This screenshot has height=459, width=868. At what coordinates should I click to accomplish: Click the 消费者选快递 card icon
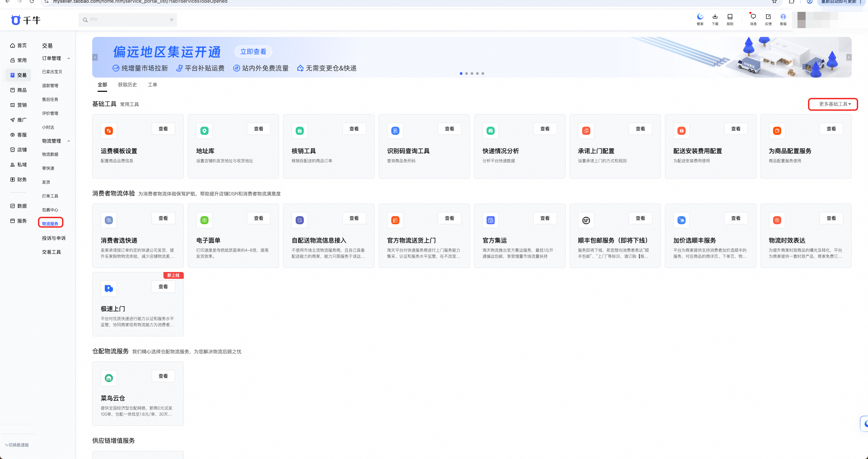click(x=109, y=220)
